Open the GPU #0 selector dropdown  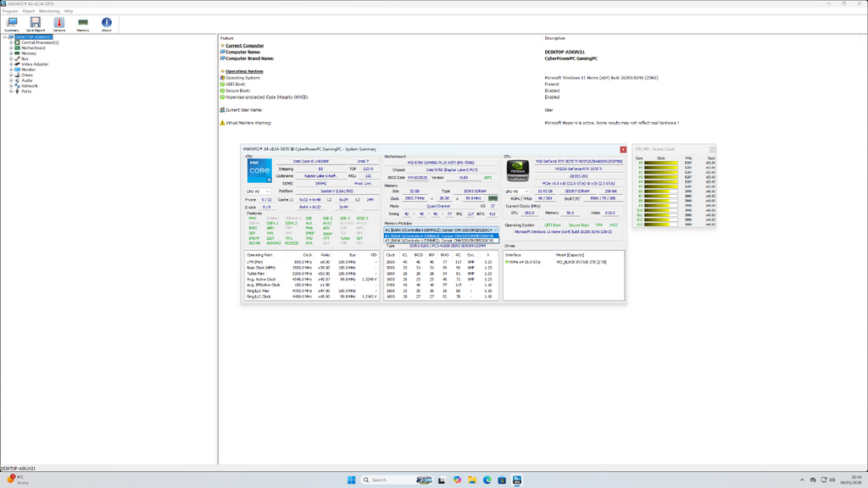516,191
